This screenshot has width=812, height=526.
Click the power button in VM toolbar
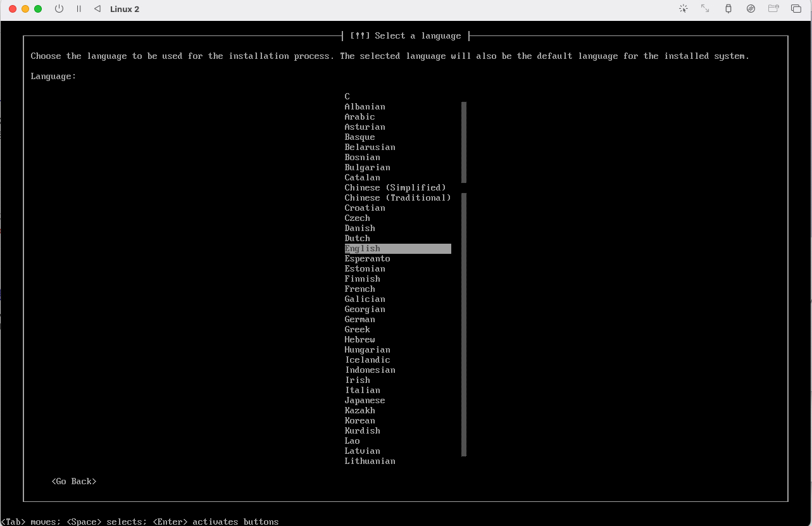pyautogui.click(x=59, y=9)
